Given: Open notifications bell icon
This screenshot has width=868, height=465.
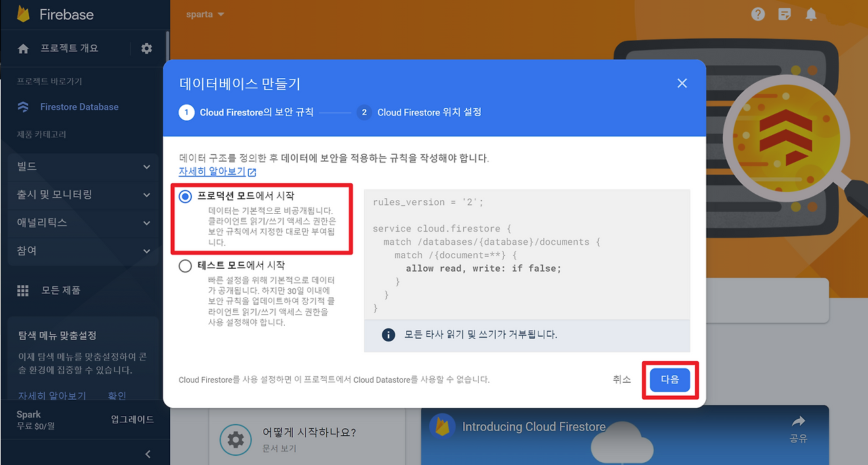Looking at the screenshot, I should tap(811, 14).
